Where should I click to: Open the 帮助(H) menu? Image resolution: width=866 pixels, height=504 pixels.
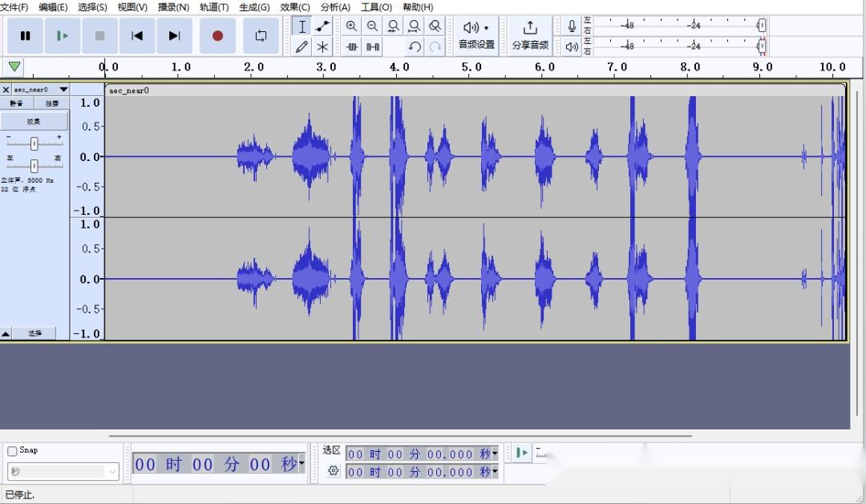[x=418, y=7]
